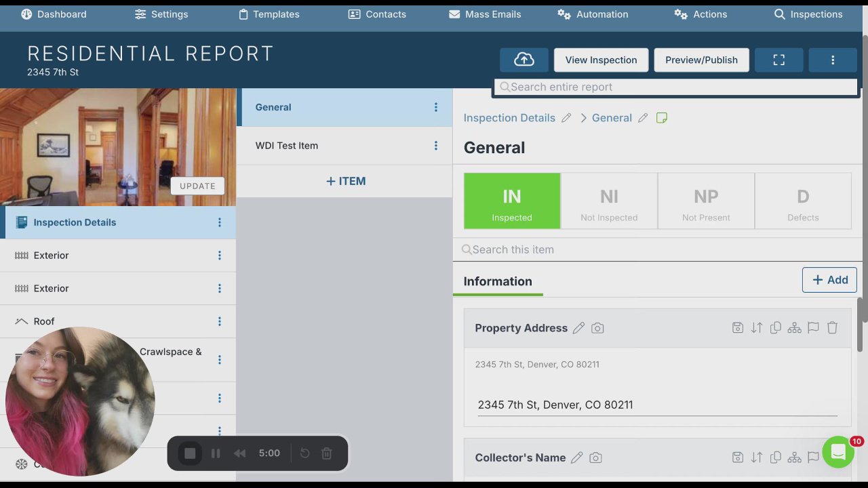
Task: Reorder Property Address using sort arrows icon
Action: point(757,328)
